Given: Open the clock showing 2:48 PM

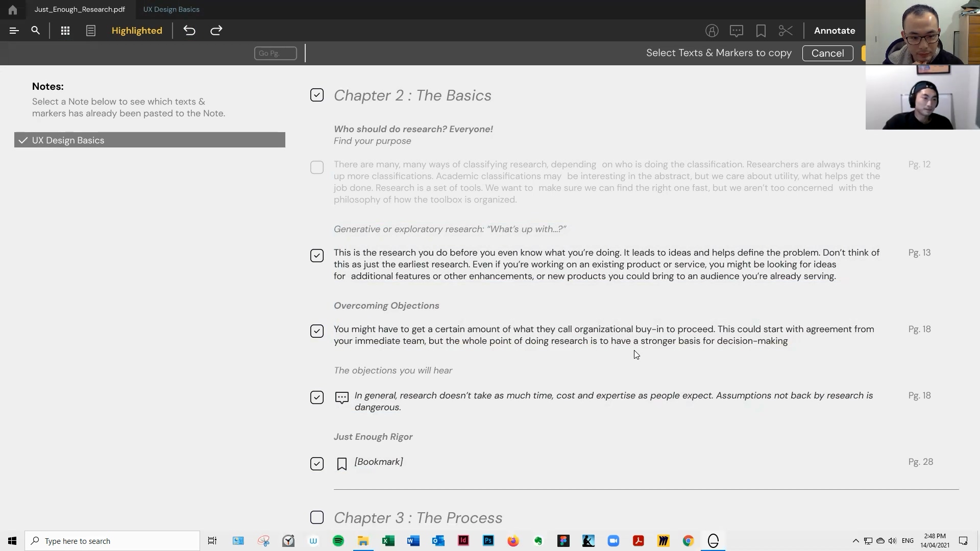Looking at the screenshot, I should 935,541.
